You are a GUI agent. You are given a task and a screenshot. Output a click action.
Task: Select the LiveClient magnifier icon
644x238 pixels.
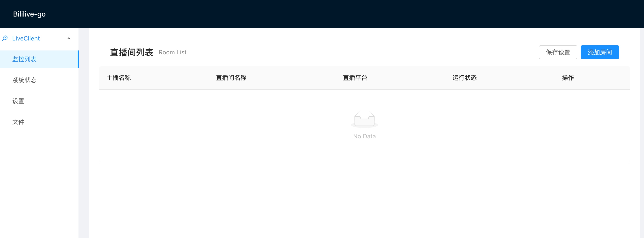(x=5, y=38)
